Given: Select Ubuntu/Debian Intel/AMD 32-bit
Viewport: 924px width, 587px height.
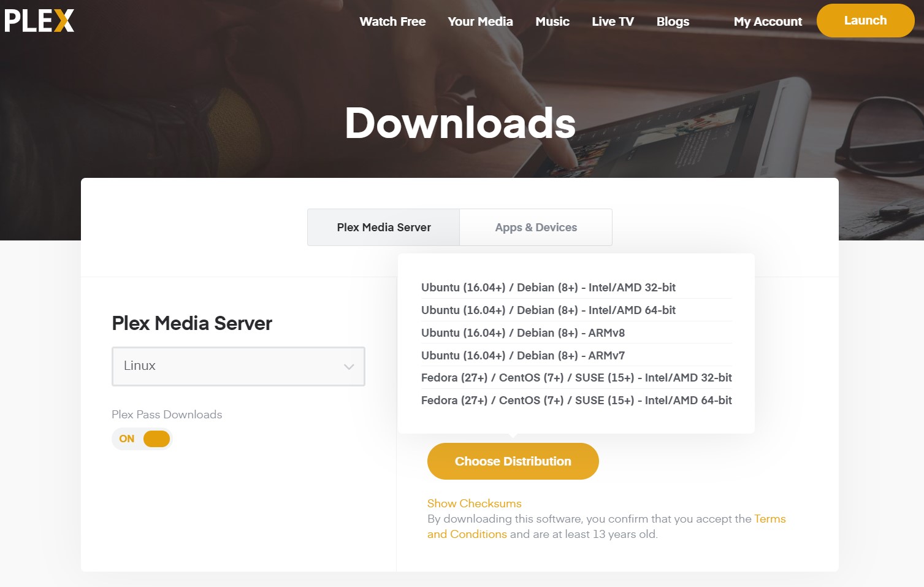Looking at the screenshot, I should [576, 287].
